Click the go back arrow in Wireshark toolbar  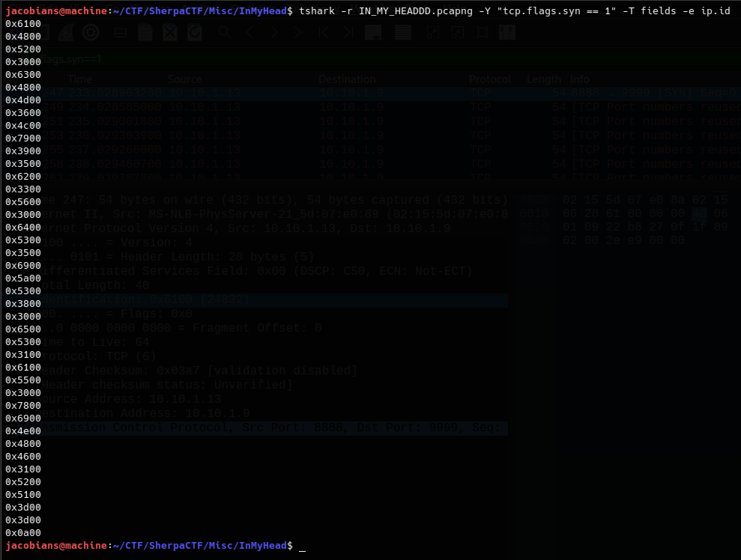point(249,32)
